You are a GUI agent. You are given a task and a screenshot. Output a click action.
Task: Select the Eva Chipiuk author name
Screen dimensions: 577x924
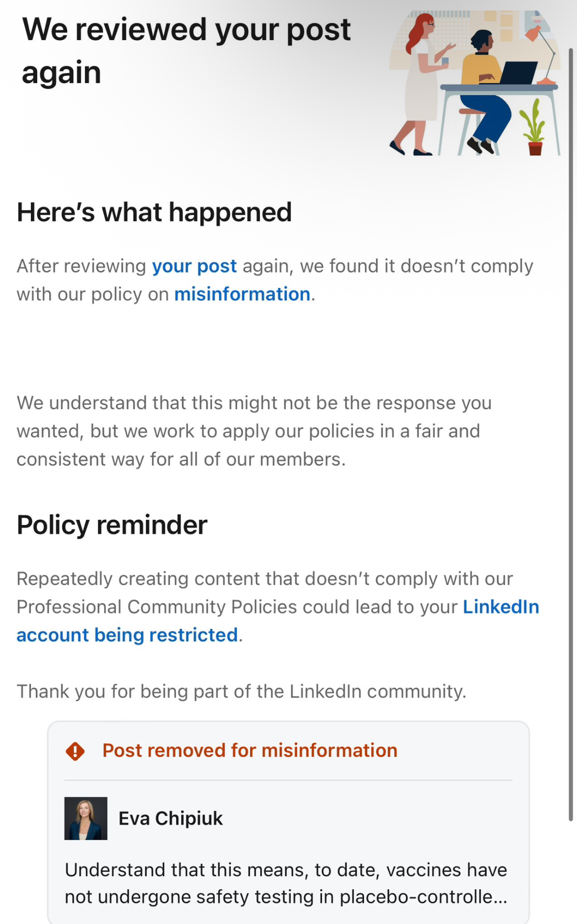pyautogui.click(x=170, y=818)
